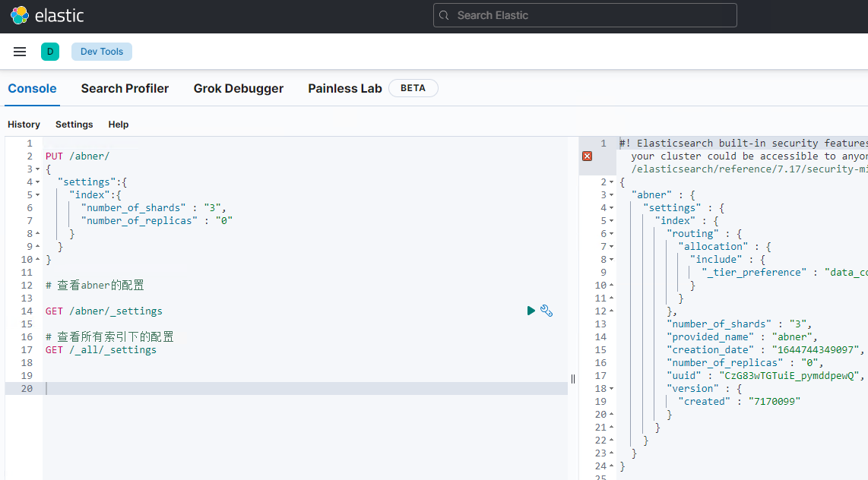
Task: Click the "number_of_shards" : "3" editor line
Action: 154,208
